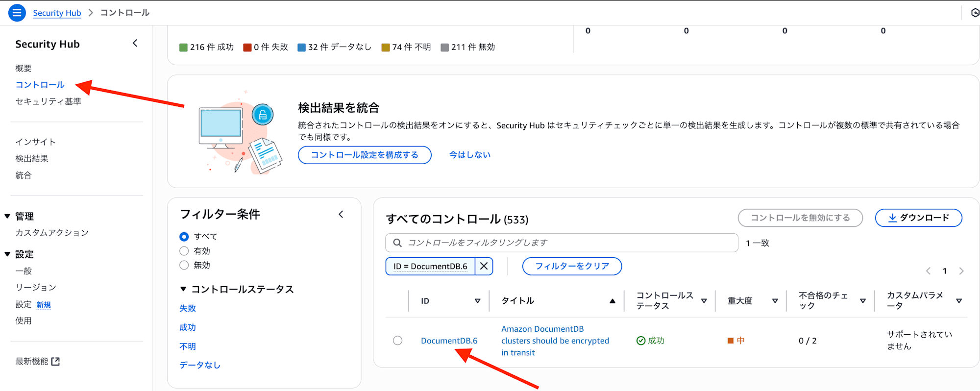Sort by カスタムパラメータ column arrow
Image resolution: width=980 pixels, height=391 pixels.
coord(959,301)
